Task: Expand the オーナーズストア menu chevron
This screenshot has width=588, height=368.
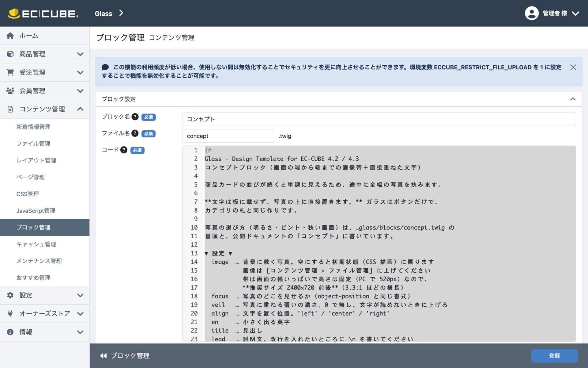Action: pyautogui.click(x=80, y=314)
